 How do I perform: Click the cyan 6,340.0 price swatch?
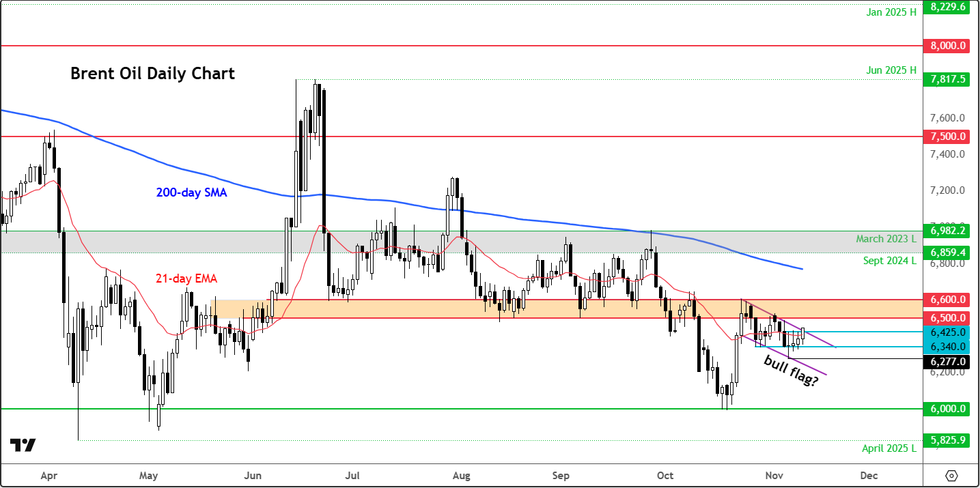point(948,347)
